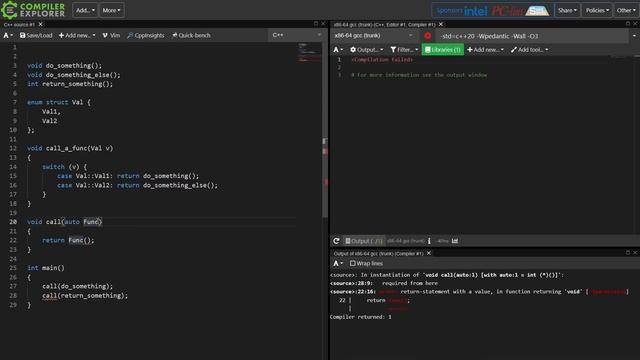This screenshot has height=360, width=640.
Task: Open the Share dropdown menu
Action: (567, 10)
